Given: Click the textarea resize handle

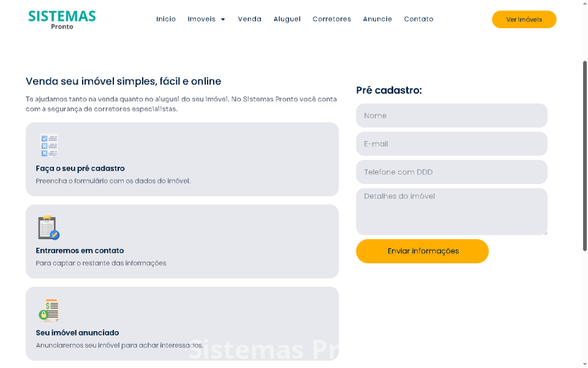Looking at the screenshot, I should pos(545,231).
